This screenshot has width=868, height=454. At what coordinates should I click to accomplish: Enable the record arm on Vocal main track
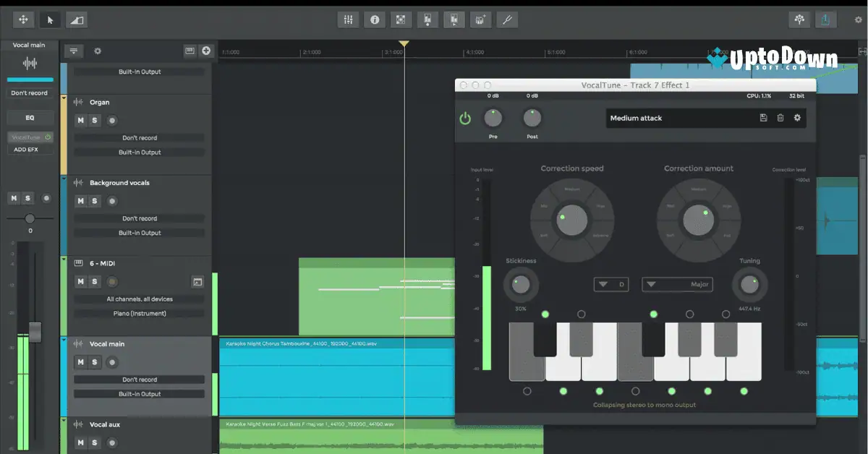tap(112, 362)
